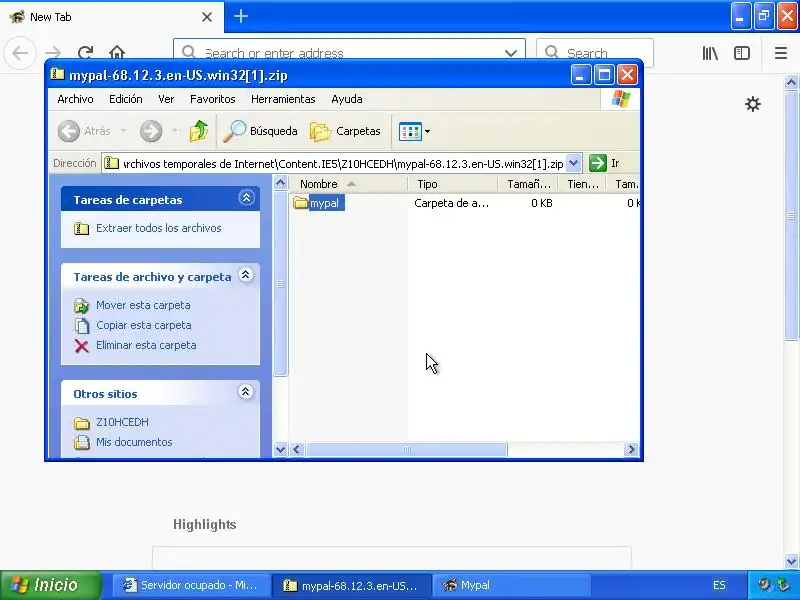Click file list horizontal scroll right arrow
Image resolution: width=800 pixels, height=600 pixels.
[x=631, y=449]
